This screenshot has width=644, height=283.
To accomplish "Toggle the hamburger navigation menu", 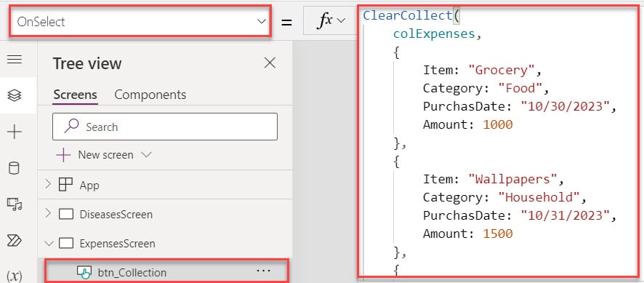I will tap(15, 59).
